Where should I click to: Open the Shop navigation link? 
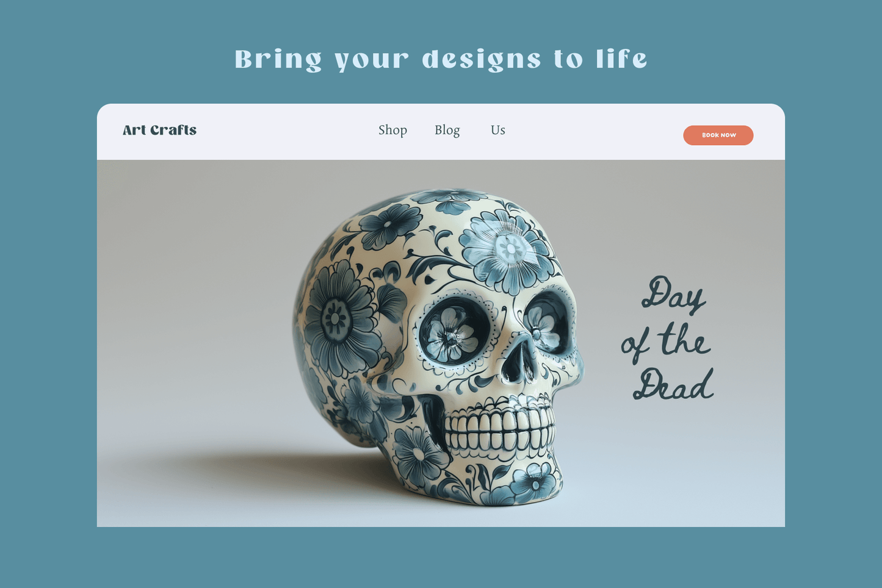tap(392, 130)
